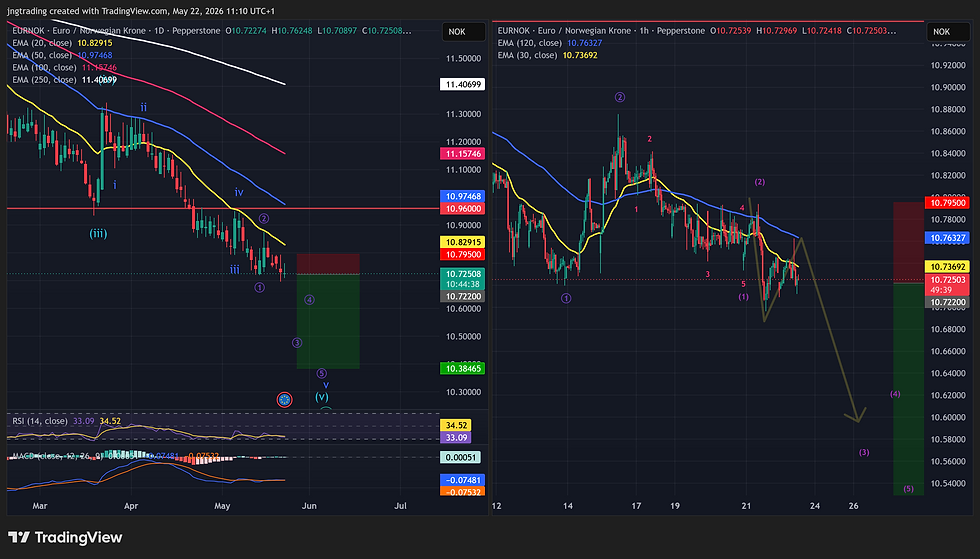
Task: Select the purple (3) projection label on 1h chart
Action: pos(864,452)
